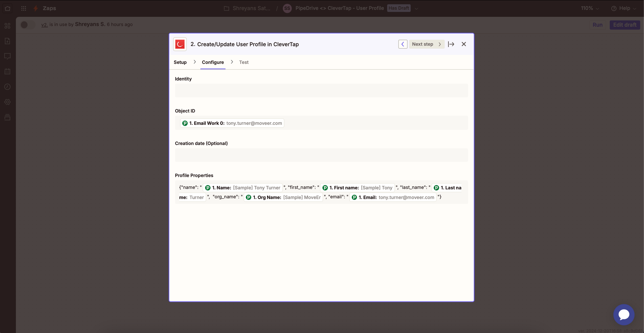This screenshot has height=333, width=644.
Task: Select the 1. Name Tony Turner pill
Action: (243, 188)
